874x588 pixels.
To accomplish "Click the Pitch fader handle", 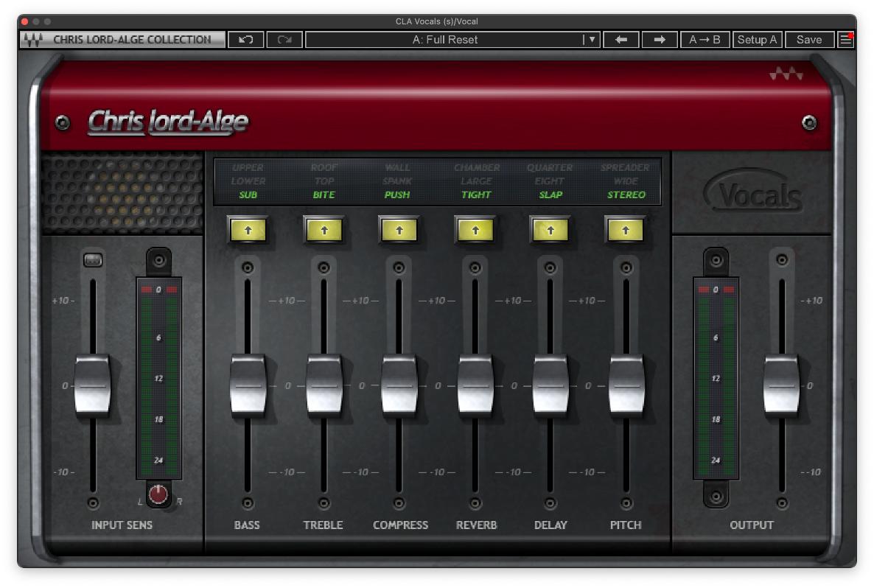I will click(x=626, y=385).
